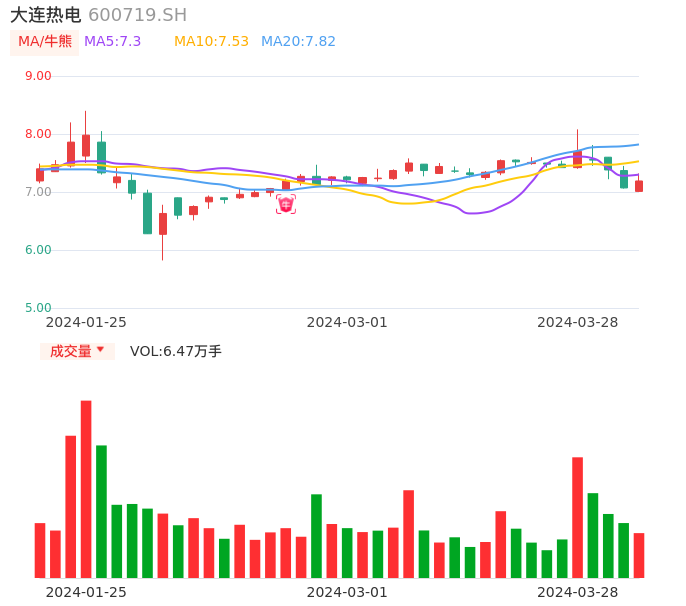Click the 2024-03-28 date below volume chart

coord(577,592)
